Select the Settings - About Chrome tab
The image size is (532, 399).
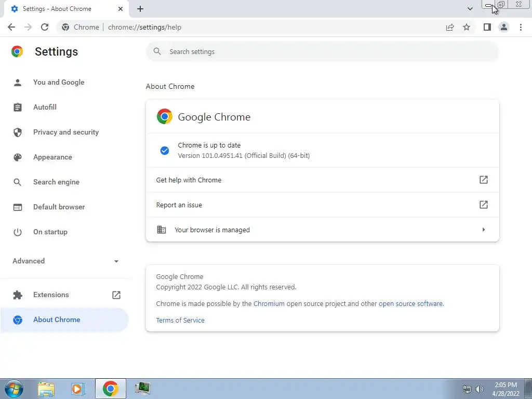[66, 9]
